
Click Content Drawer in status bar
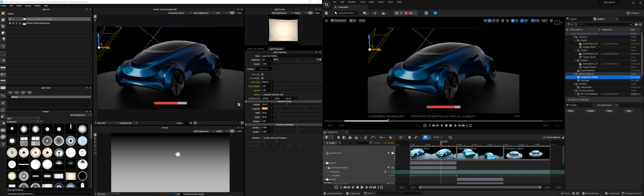click(333, 193)
